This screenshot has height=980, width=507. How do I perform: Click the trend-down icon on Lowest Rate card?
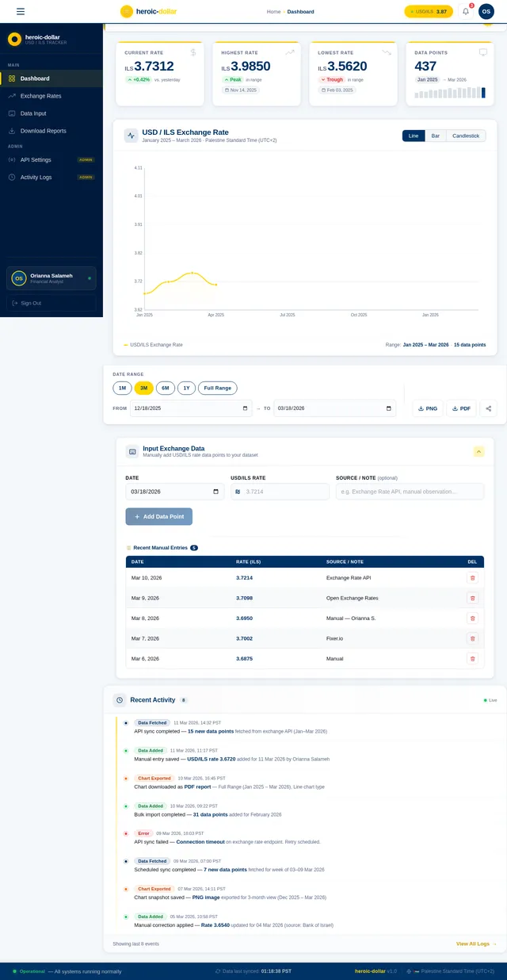click(x=387, y=52)
